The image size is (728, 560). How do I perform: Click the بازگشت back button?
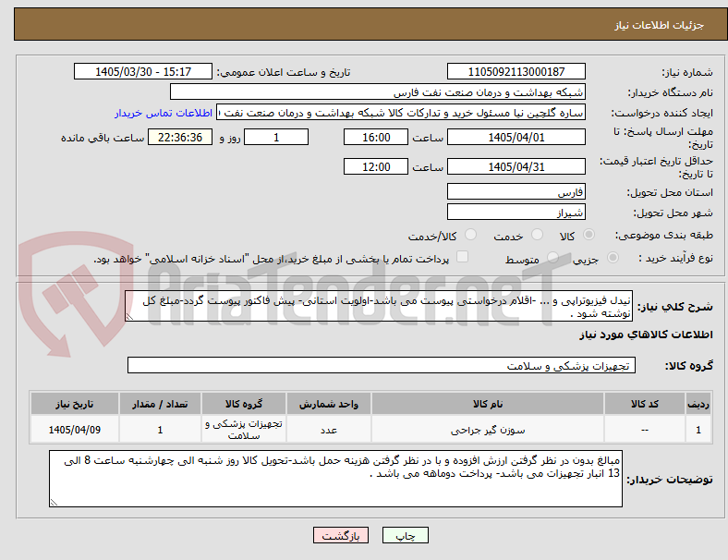tap(341, 535)
